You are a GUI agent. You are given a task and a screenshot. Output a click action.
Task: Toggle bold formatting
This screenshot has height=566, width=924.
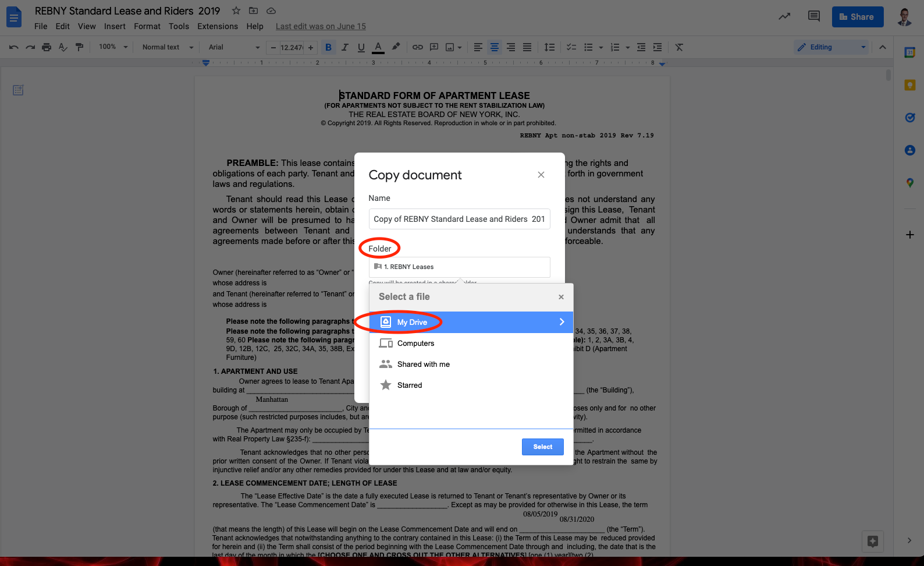(328, 47)
